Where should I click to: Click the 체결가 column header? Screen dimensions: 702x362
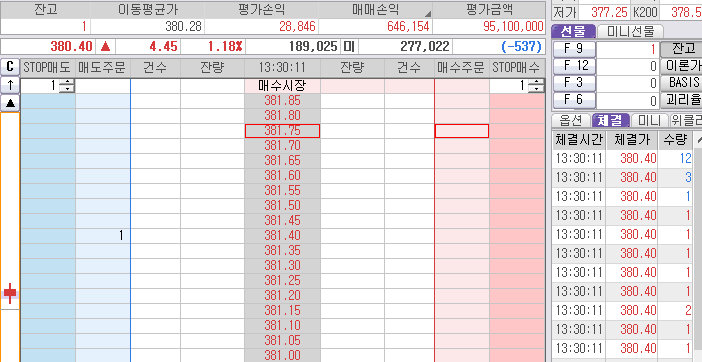pos(632,140)
